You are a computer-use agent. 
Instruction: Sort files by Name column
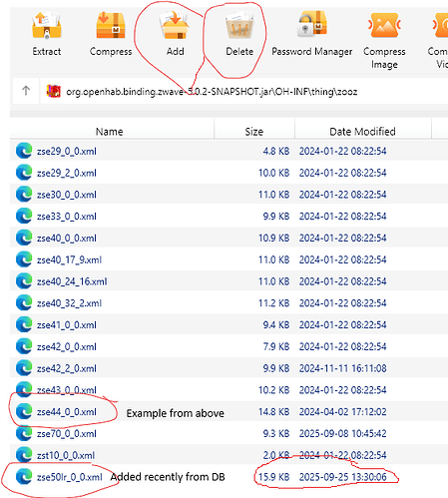pyautogui.click(x=109, y=132)
